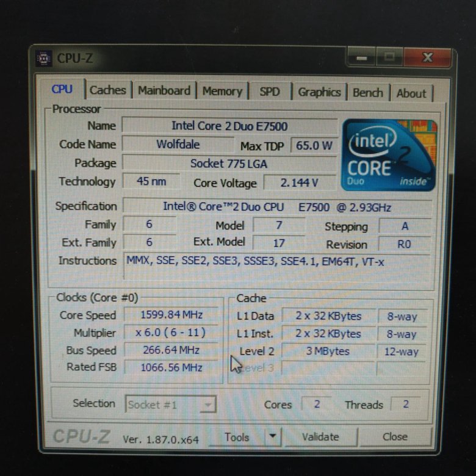Click the processor Name field
This screenshot has height=476, width=476.
pos(229,126)
